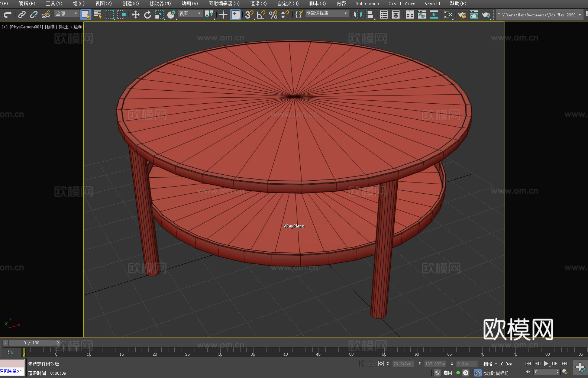Open the 创建选择集 named selection dropdown
Image resolution: width=588 pixels, height=378 pixels.
point(327,14)
